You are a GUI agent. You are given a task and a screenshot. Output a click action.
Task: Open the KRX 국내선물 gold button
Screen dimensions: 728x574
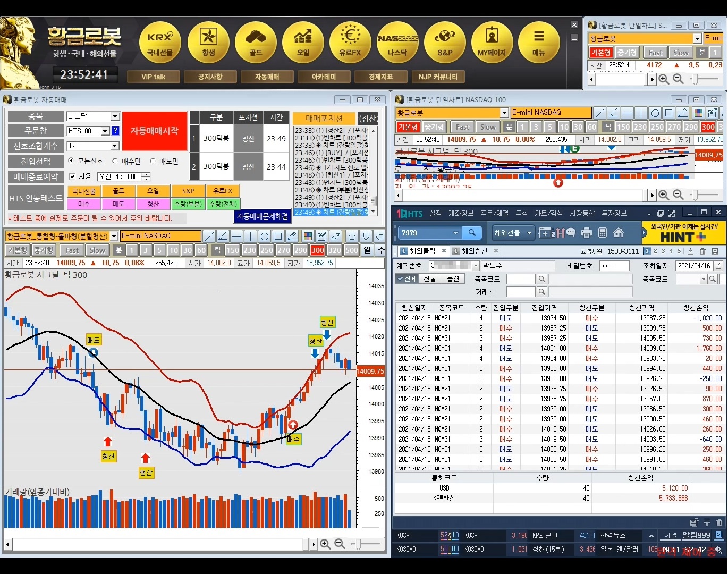(160, 43)
